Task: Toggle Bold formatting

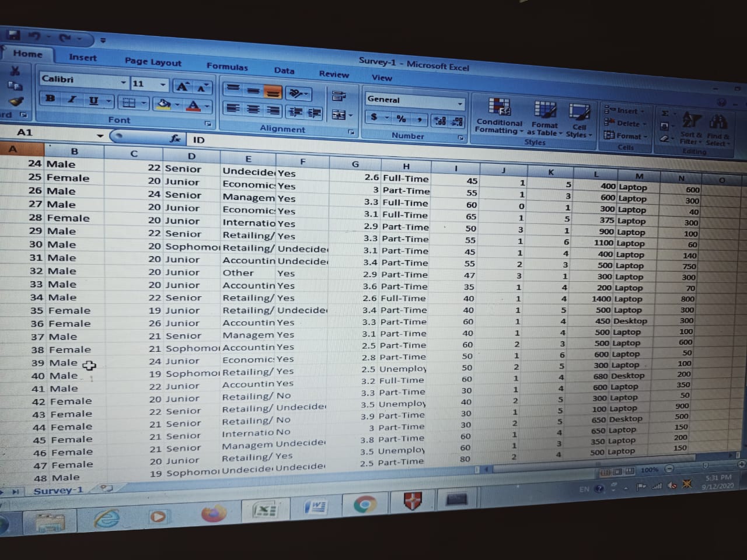Action: (50, 98)
